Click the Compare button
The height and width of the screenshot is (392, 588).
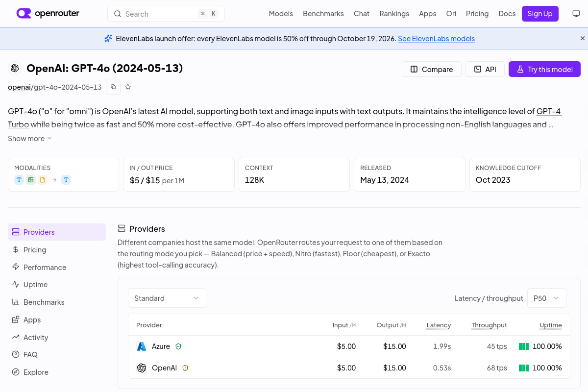tap(431, 69)
